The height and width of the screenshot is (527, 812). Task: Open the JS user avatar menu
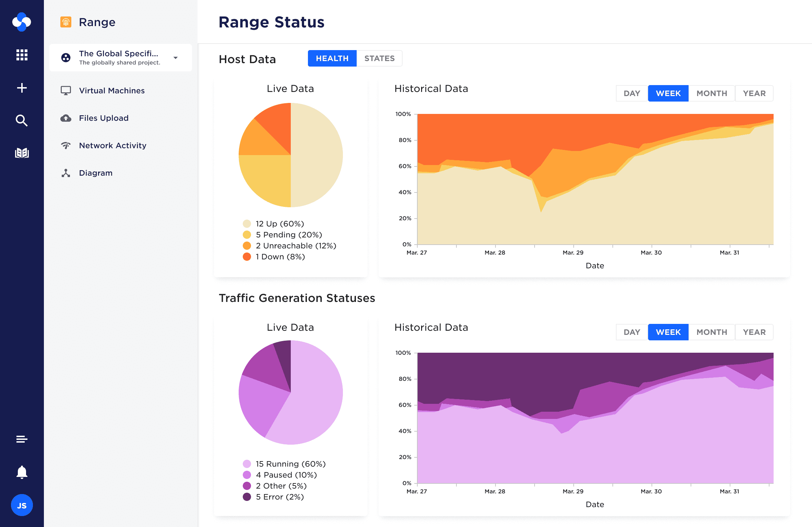tap(22, 505)
